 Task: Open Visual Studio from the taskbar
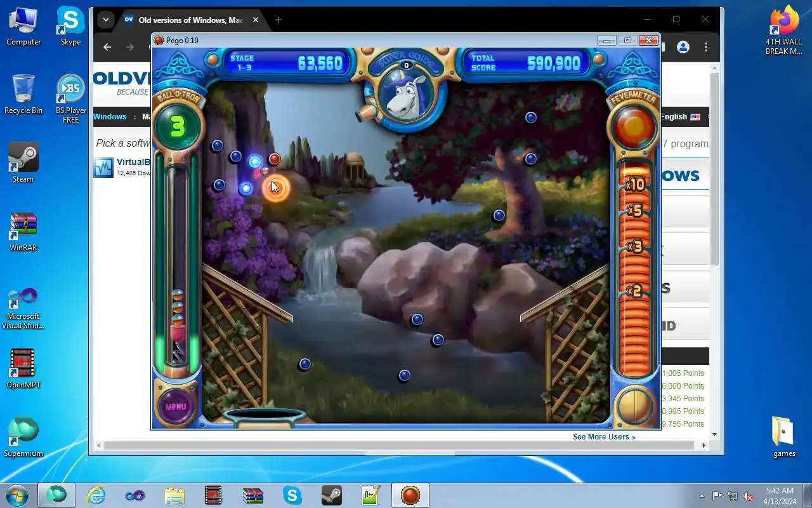135,495
